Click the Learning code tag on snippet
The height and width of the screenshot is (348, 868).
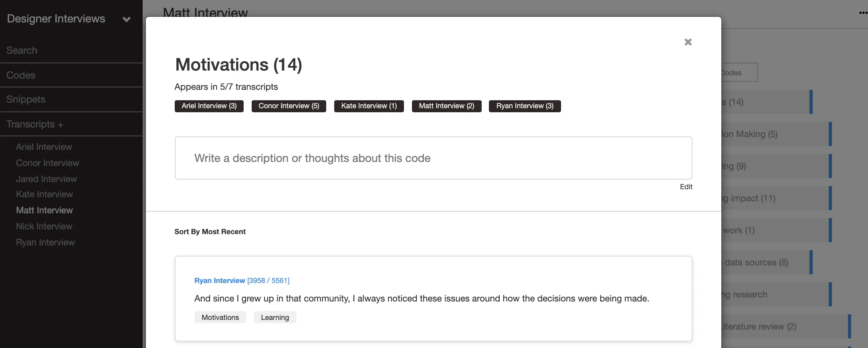275,318
